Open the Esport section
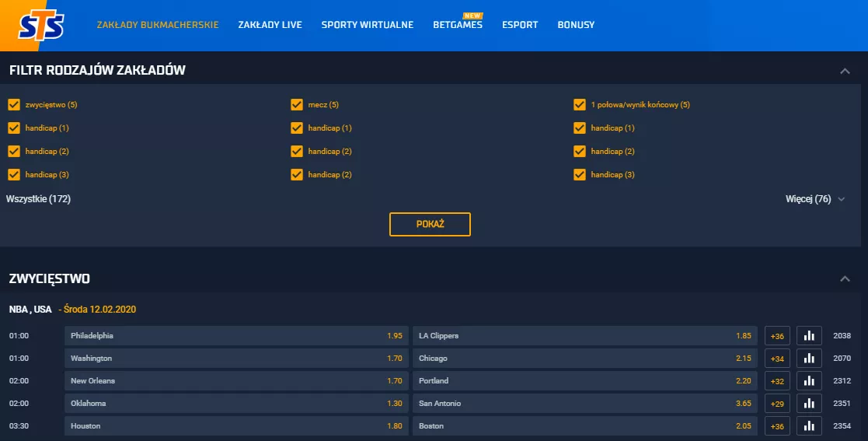868x441 pixels. 520,25
